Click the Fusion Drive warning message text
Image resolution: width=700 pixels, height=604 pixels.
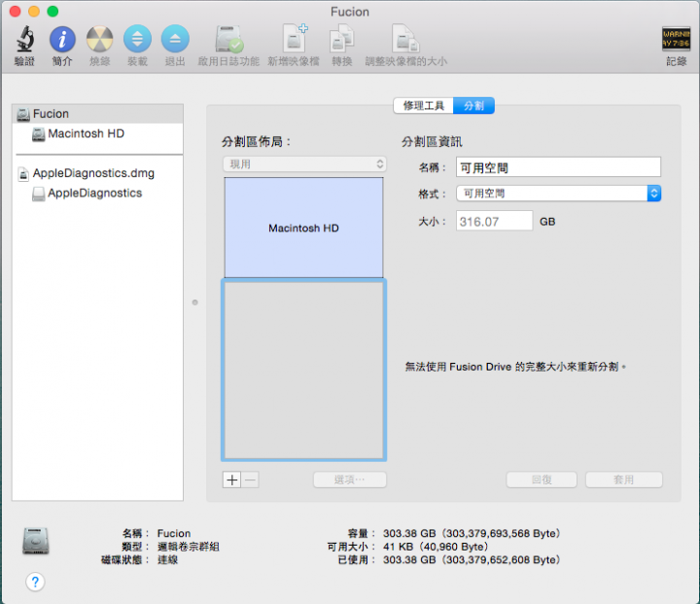[515, 367]
